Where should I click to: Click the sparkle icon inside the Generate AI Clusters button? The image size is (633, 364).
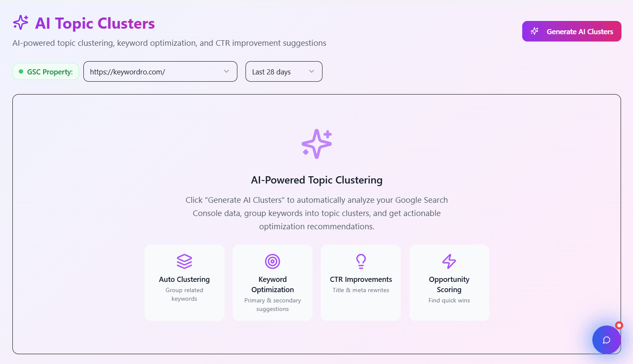pos(534,31)
